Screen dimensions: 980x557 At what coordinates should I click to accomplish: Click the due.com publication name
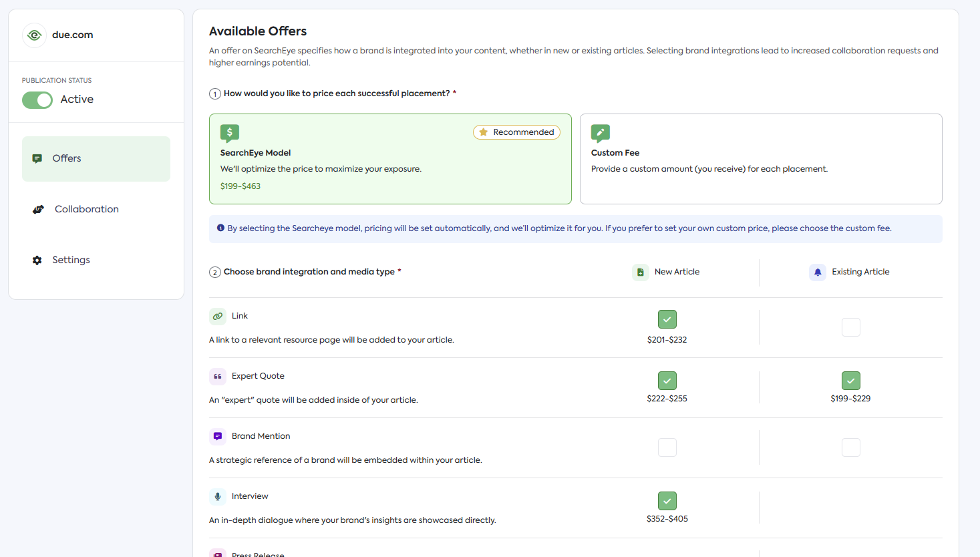(73, 35)
